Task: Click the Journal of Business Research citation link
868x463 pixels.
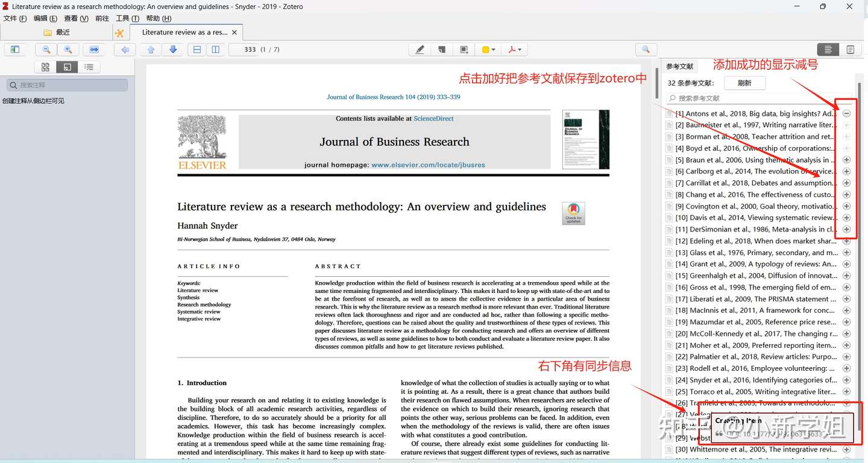Action: pos(393,97)
